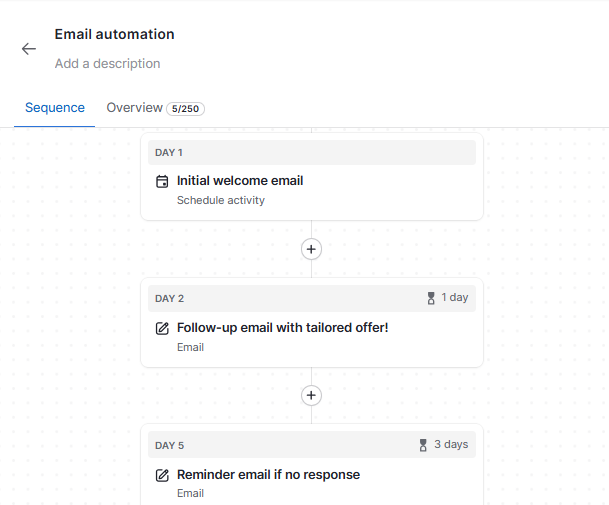Click the hourglass icon on Day 2 step
Viewport: 609px width, 505px height.
[x=431, y=298]
